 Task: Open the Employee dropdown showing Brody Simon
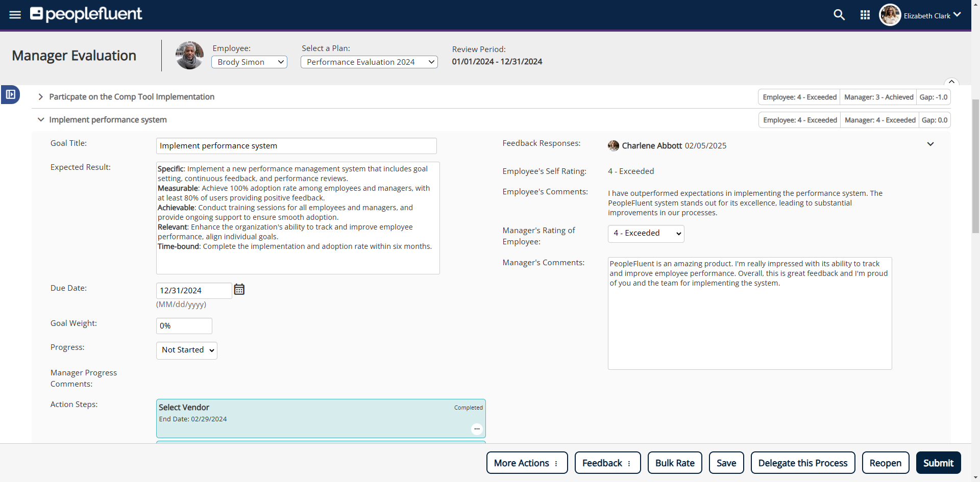point(249,62)
